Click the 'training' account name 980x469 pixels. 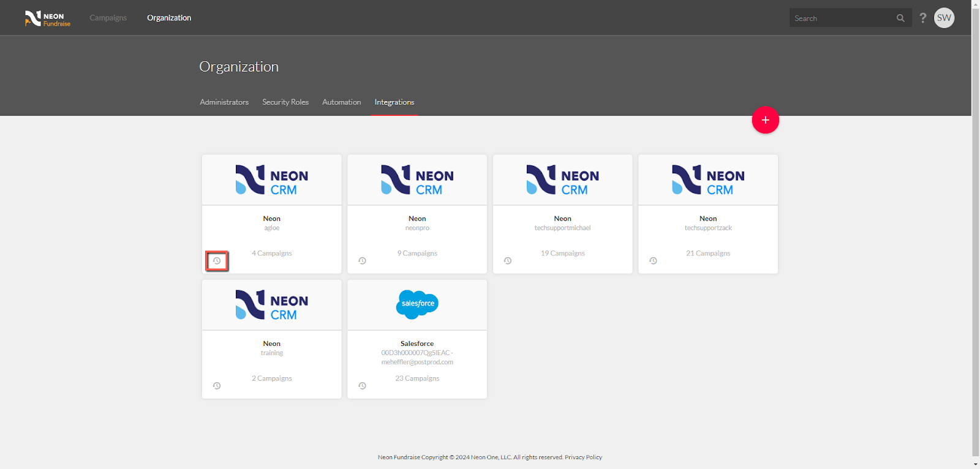[x=272, y=353]
